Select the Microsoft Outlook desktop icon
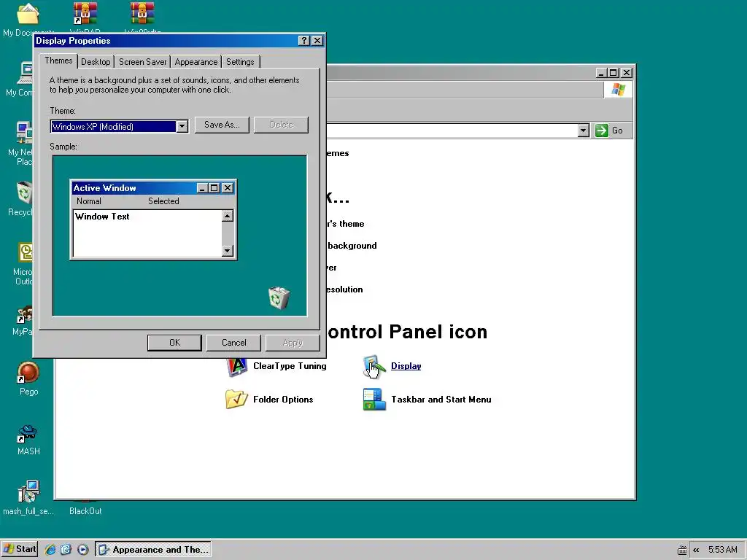 coord(26,252)
